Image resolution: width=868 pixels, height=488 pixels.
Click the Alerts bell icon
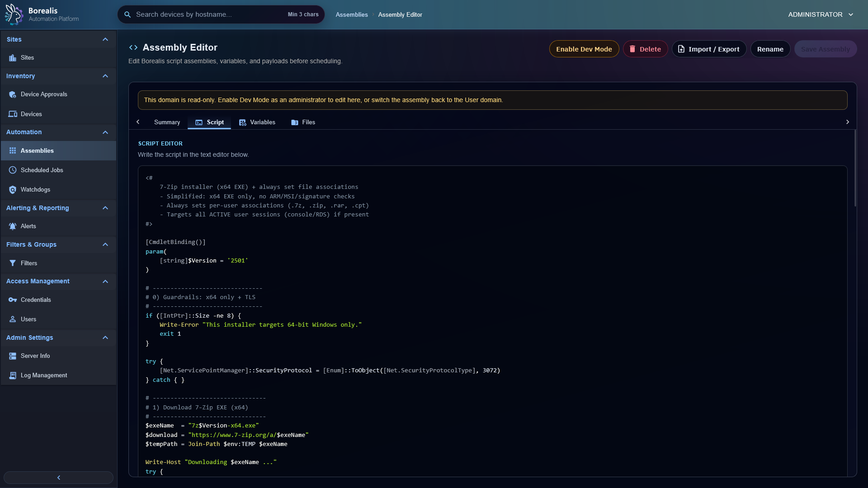coord(13,226)
